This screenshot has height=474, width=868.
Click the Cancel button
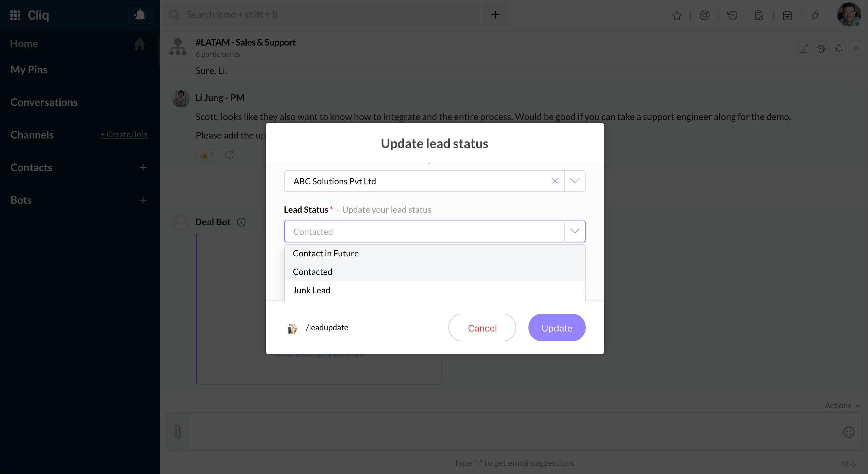pyautogui.click(x=482, y=328)
